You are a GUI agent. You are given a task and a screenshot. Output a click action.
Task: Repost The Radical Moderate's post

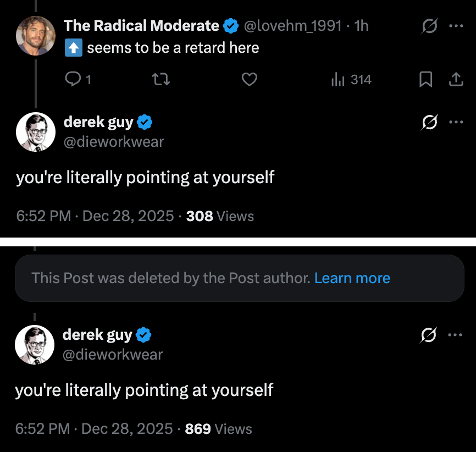[x=161, y=80]
